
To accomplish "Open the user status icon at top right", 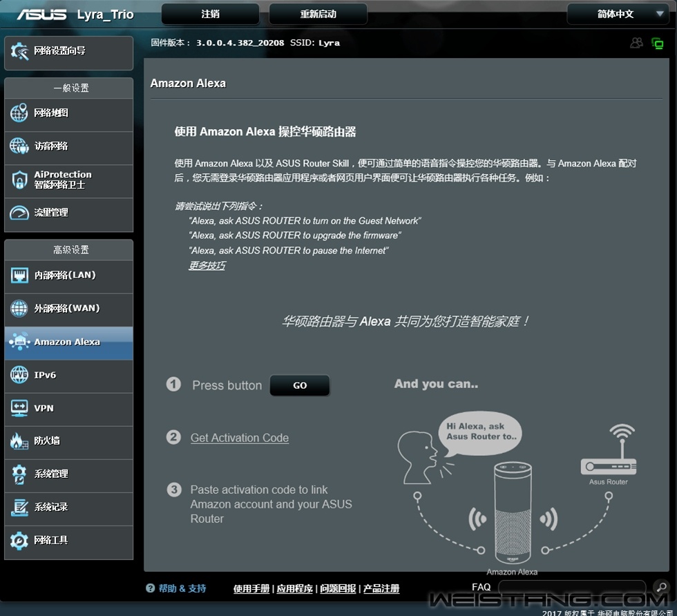I will tap(636, 43).
